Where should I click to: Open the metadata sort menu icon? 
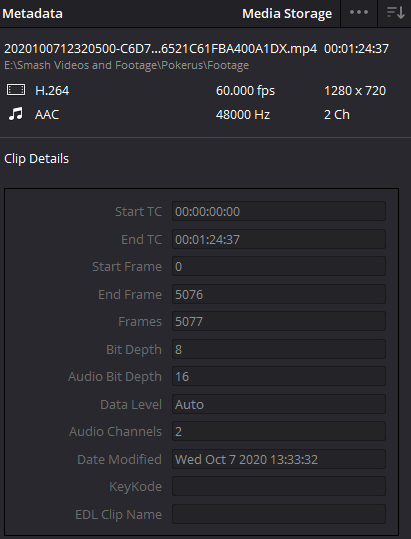tap(395, 13)
